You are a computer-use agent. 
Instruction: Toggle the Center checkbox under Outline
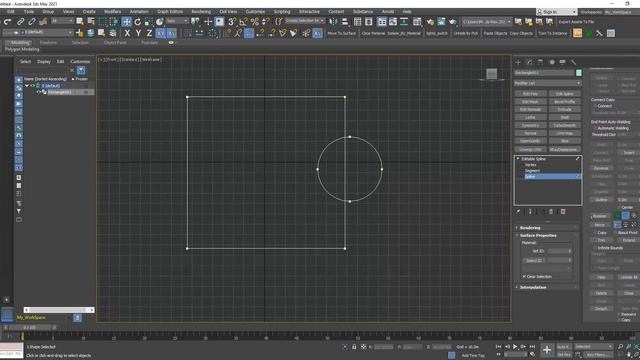click(619, 207)
